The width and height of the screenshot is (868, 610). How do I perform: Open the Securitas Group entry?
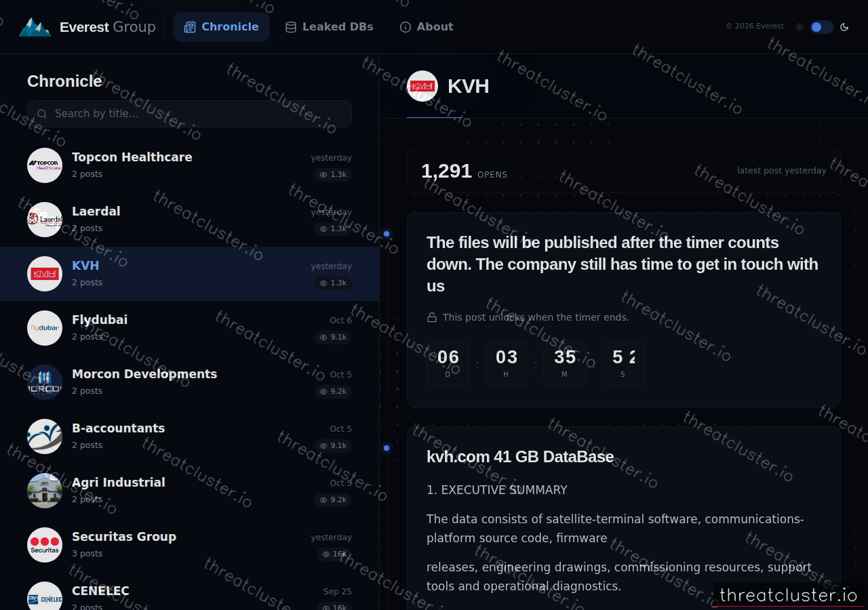pos(189,545)
